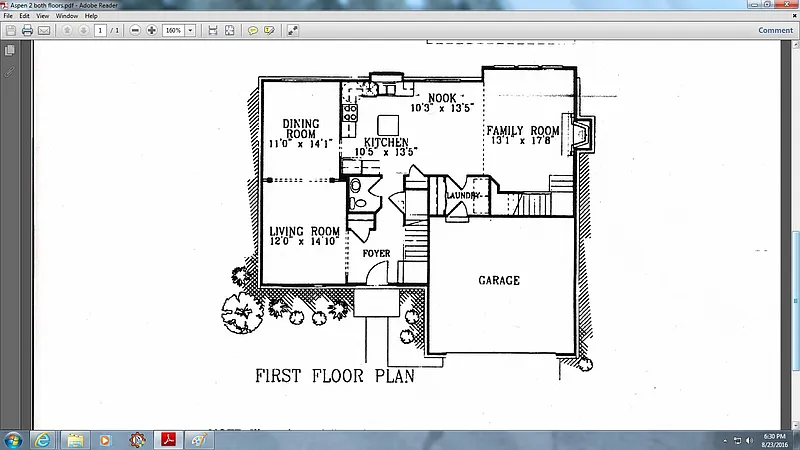The height and width of the screenshot is (450, 800).
Task: Open Internet Explorer from the taskbar
Action: 43,440
